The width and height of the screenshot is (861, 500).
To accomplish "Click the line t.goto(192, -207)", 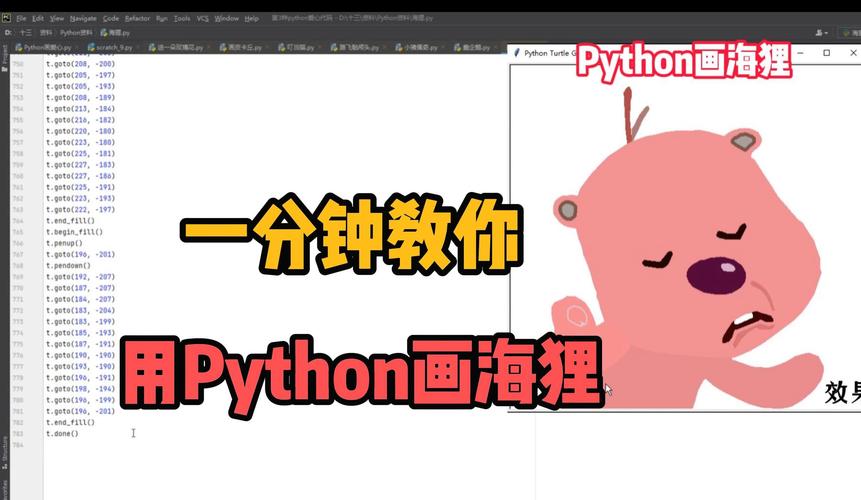I will [x=80, y=277].
